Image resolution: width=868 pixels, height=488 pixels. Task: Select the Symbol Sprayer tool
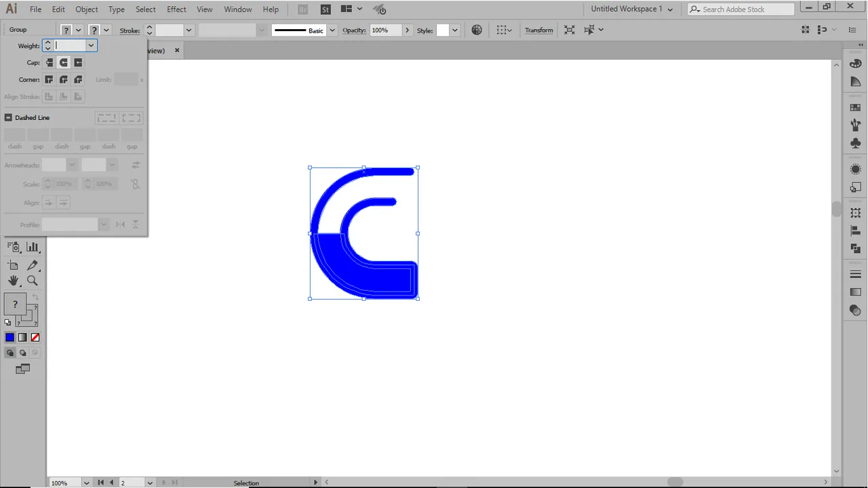click(x=14, y=247)
